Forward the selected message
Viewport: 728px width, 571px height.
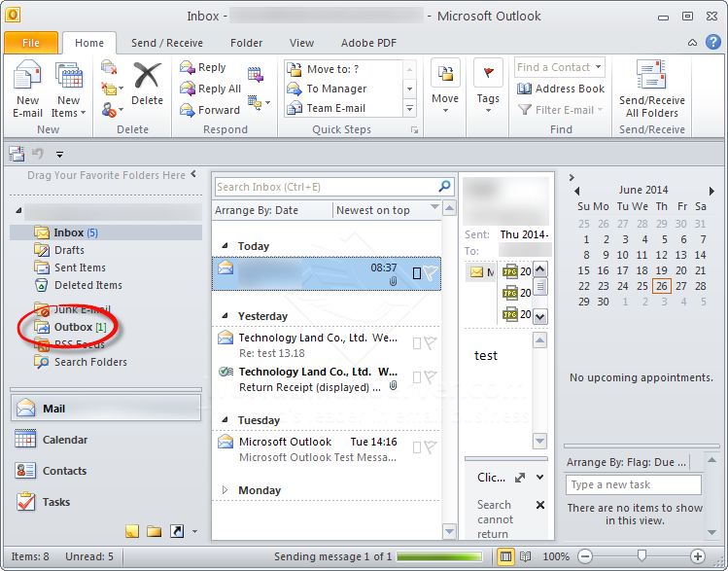pyautogui.click(x=210, y=110)
